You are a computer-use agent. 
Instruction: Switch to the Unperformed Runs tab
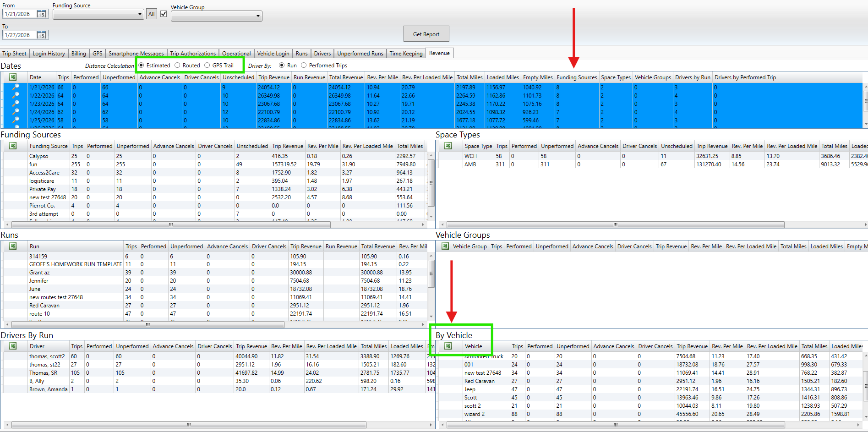coord(360,54)
